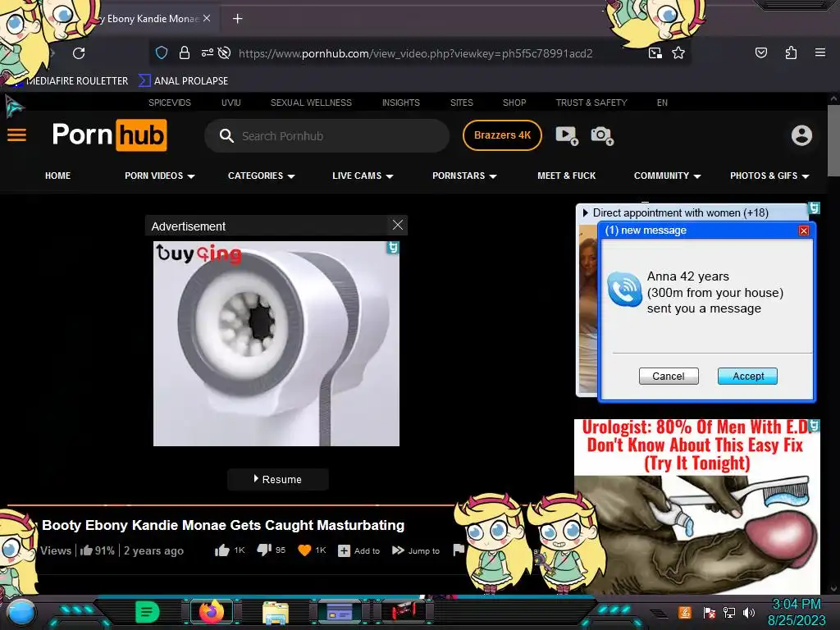The height and width of the screenshot is (630, 840).
Task: Open the user profile icon
Action: pos(801,135)
